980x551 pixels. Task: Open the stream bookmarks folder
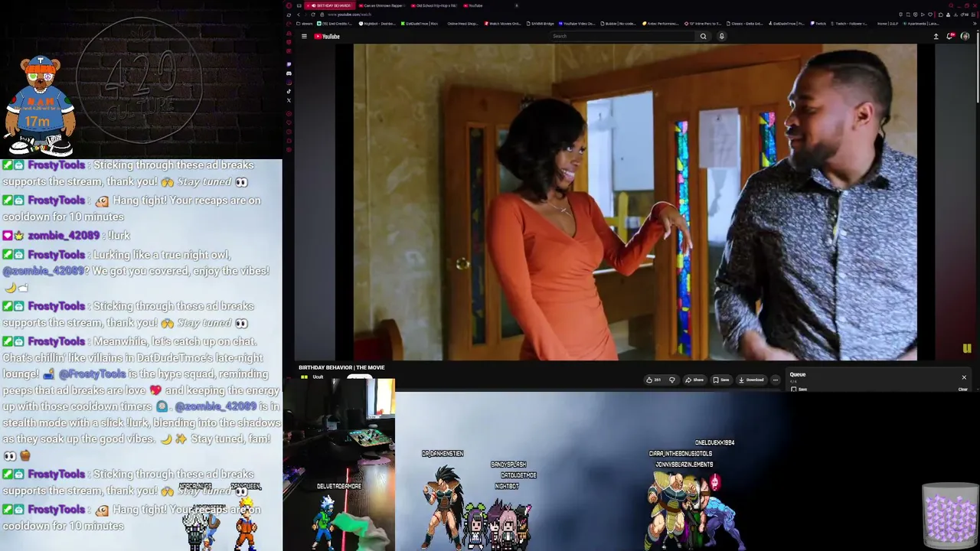coord(305,24)
